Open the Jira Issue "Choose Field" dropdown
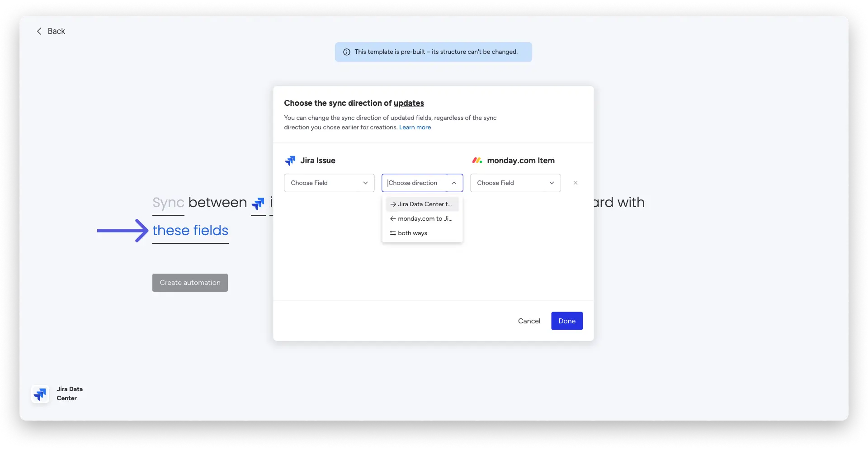This screenshot has width=868, height=450. [329, 183]
